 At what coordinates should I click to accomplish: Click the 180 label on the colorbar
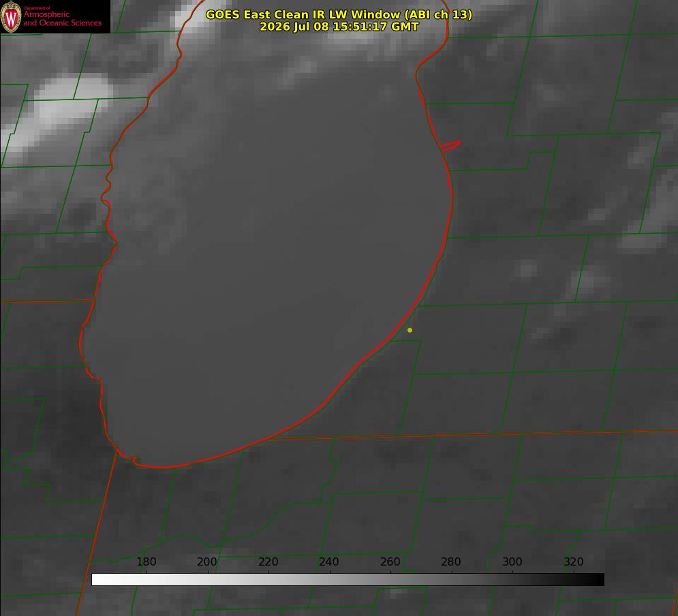point(146,561)
